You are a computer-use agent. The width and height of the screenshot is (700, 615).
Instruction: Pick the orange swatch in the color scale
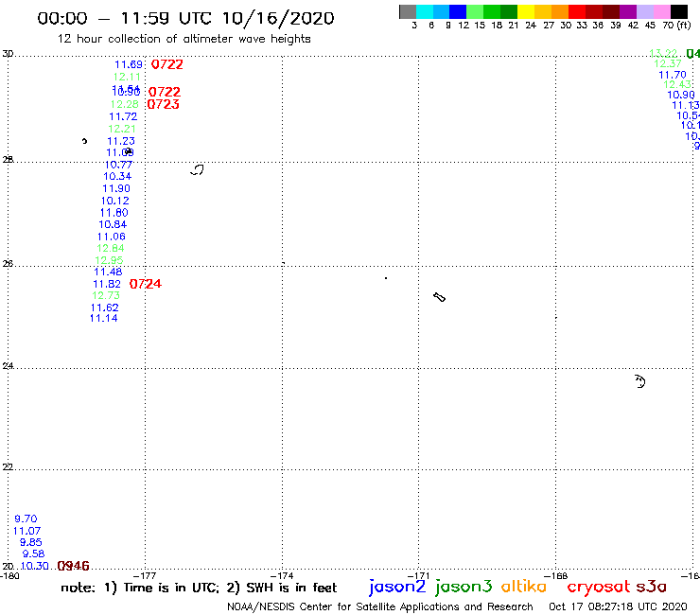point(559,12)
